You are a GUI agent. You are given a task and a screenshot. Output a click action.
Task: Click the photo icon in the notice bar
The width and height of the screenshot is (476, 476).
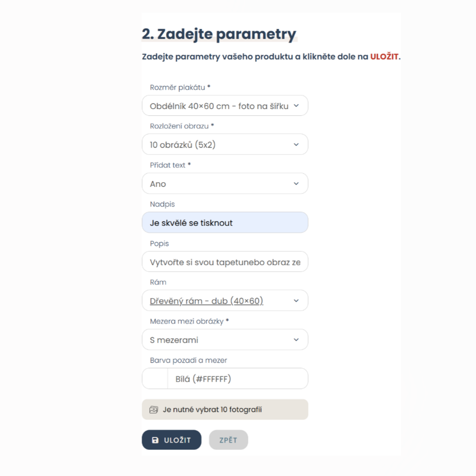coord(154,410)
